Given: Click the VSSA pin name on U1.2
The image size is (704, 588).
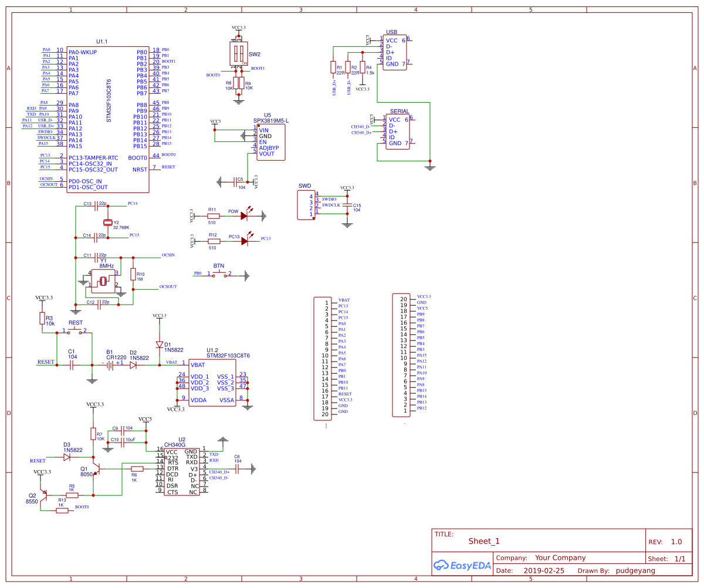Looking at the screenshot, I should click(226, 400).
